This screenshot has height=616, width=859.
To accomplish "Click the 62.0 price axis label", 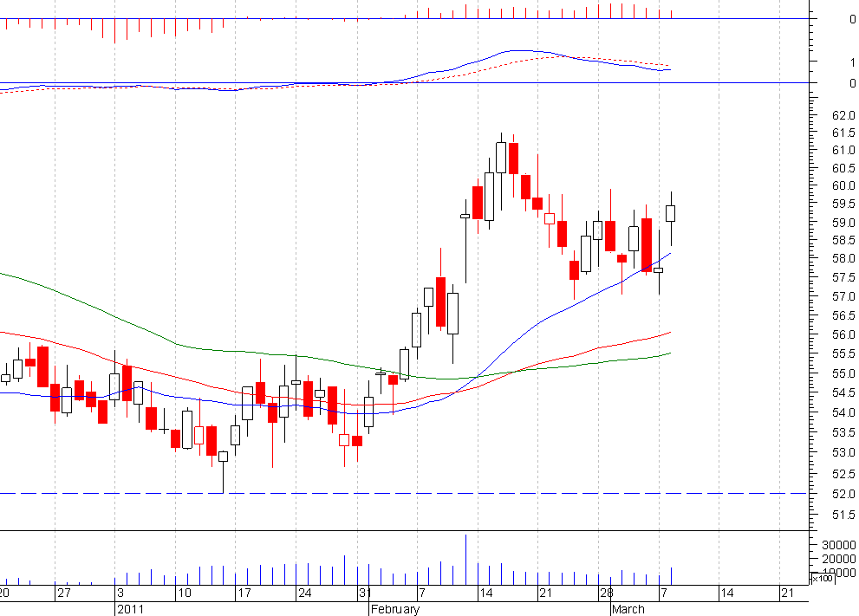I will coord(843,115).
